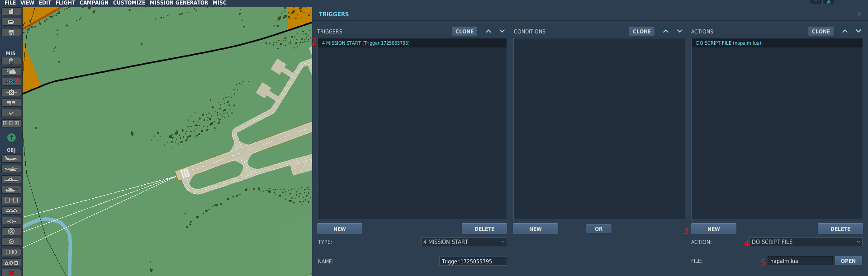Open the CAMPAIGN menu

(x=94, y=3)
